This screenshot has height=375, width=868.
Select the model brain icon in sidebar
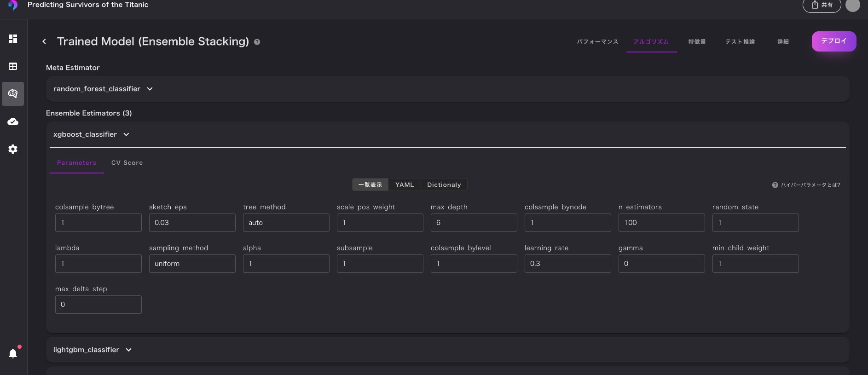coord(13,94)
